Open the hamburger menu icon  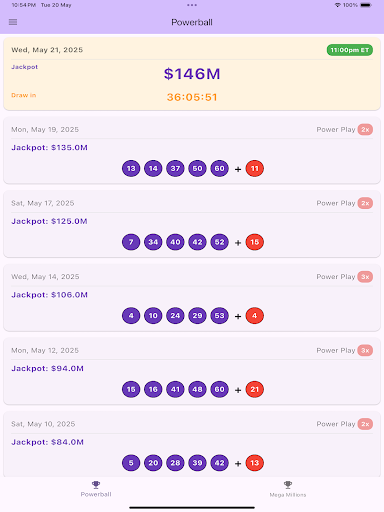[13, 22]
